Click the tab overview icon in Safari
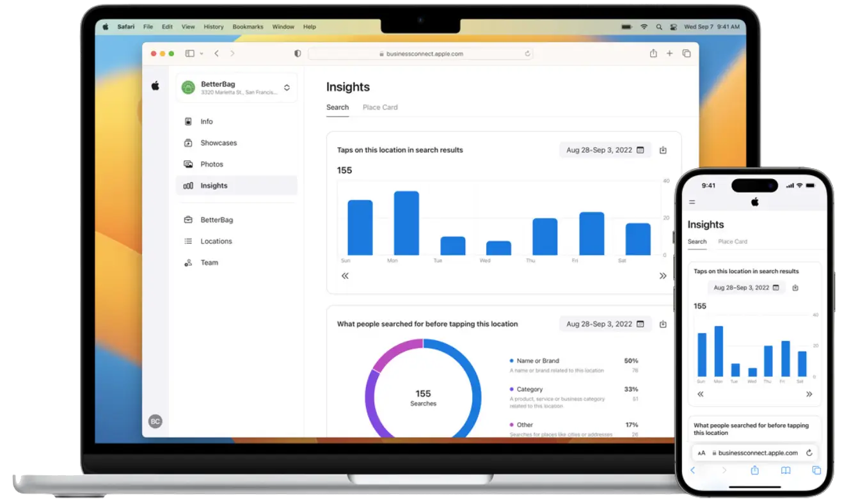Image resolution: width=842 pixels, height=504 pixels. coord(687,54)
